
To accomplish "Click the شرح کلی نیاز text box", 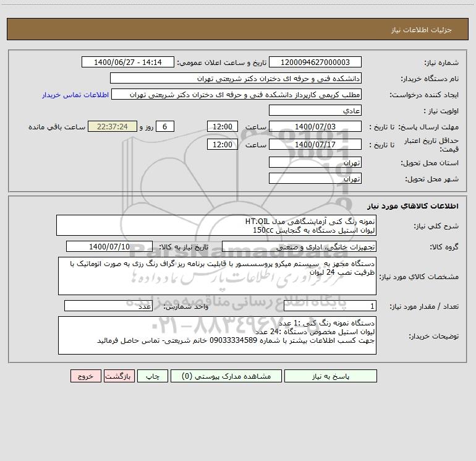I will coord(216,225).
